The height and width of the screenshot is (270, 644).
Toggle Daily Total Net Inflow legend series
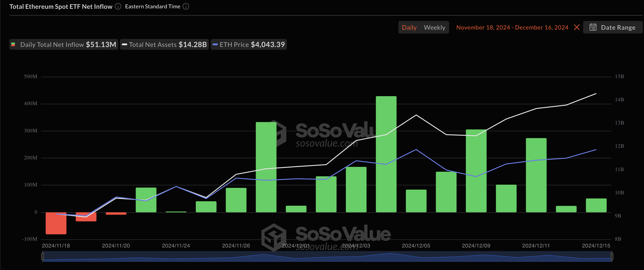click(x=64, y=45)
